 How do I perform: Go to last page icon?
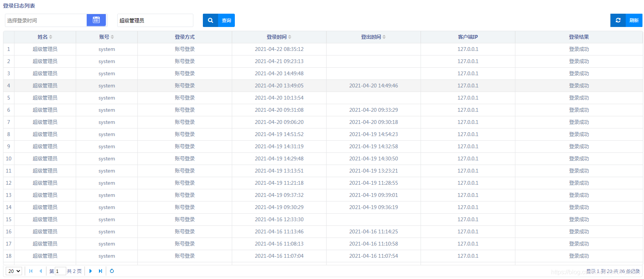[100, 271]
